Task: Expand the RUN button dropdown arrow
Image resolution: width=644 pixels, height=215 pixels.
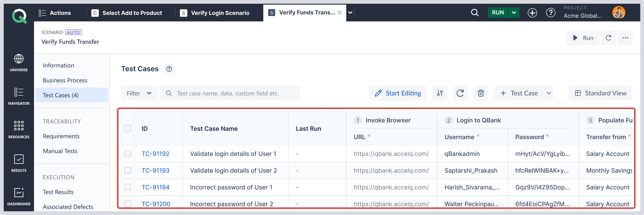Action: click(x=514, y=12)
